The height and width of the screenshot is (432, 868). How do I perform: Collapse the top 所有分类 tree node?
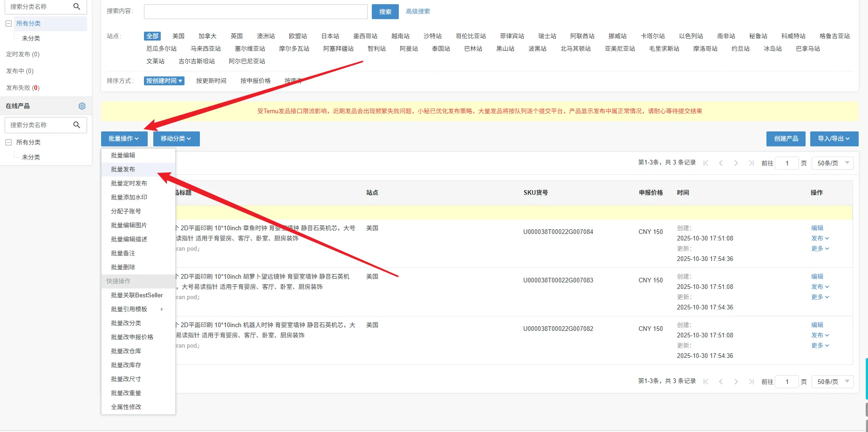pos(8,23)
